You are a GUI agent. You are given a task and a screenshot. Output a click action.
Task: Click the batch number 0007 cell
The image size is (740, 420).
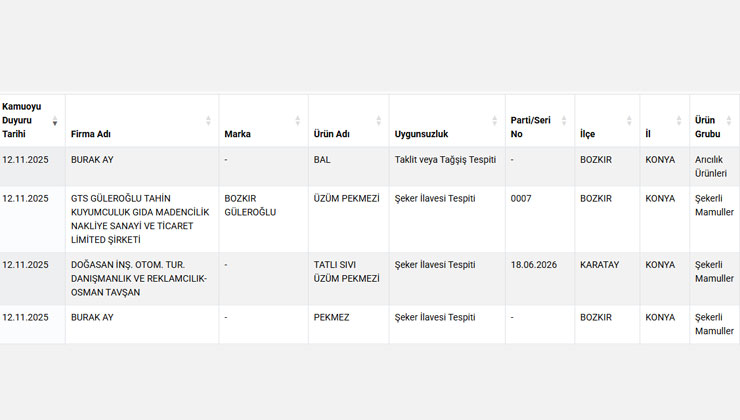pos(521,198)
